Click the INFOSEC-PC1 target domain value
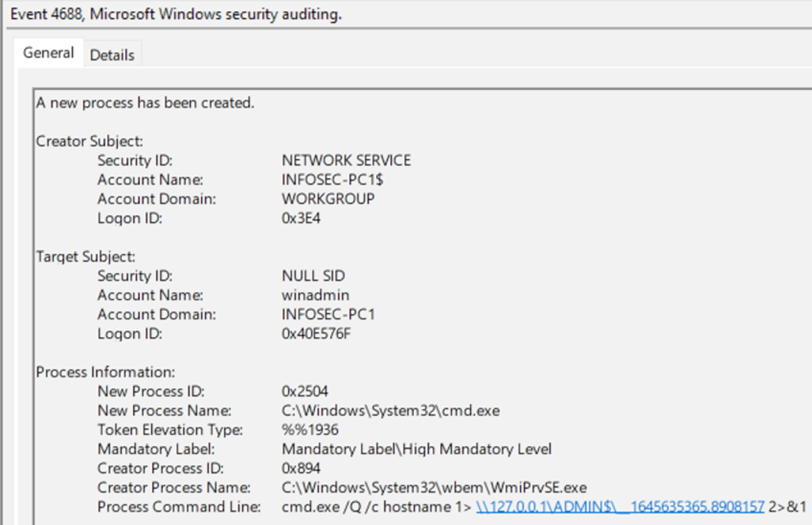The width and height of the screenshot is (812, 525). pyautogui.click(x=328, y=315)
